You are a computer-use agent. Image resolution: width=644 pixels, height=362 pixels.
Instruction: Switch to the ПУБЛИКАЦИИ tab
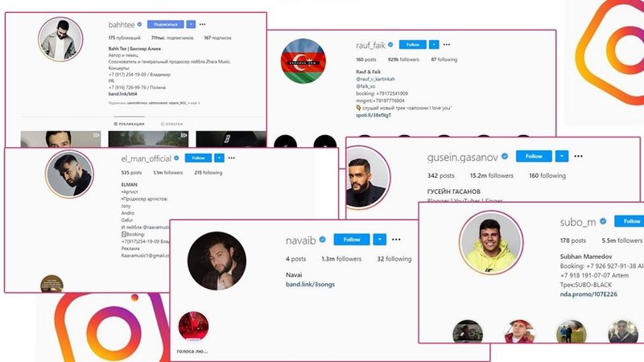coord(129,124)
